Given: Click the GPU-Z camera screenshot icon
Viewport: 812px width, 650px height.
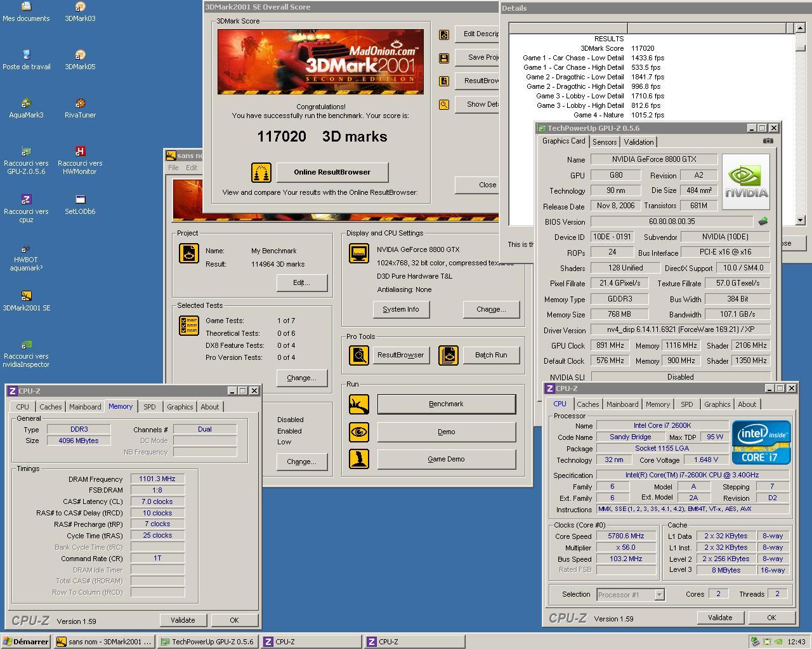Looking at the screenshot, I should click(x=768, y=141).
